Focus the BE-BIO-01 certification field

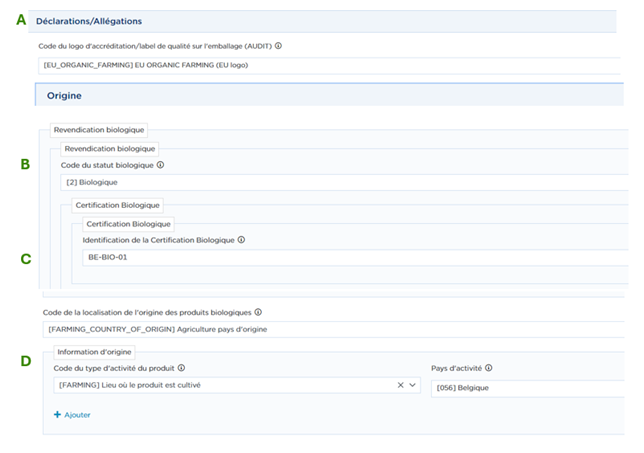350,257
